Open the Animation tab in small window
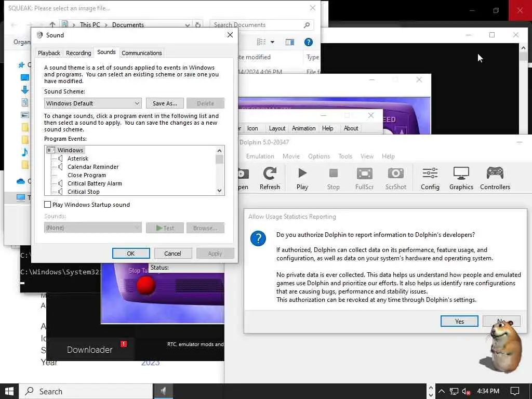Image resolution: width=532 pixels, height=399 pixels. coord(303,128)
